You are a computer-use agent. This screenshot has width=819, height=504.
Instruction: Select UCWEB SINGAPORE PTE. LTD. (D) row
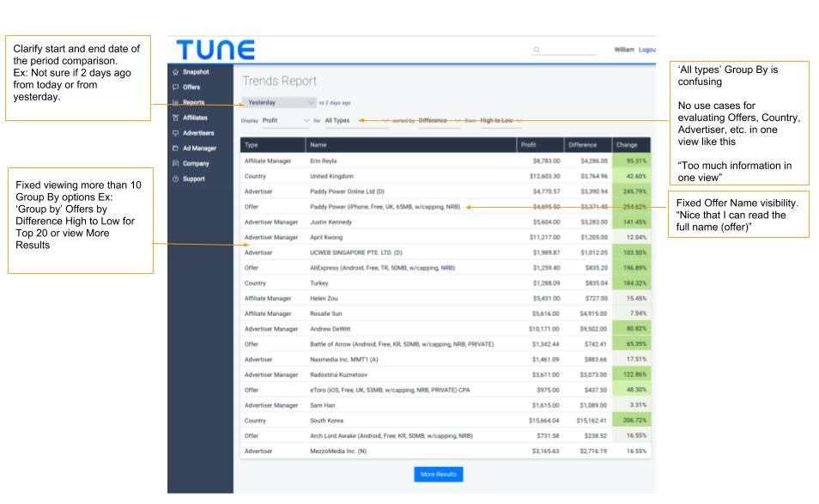356,252
